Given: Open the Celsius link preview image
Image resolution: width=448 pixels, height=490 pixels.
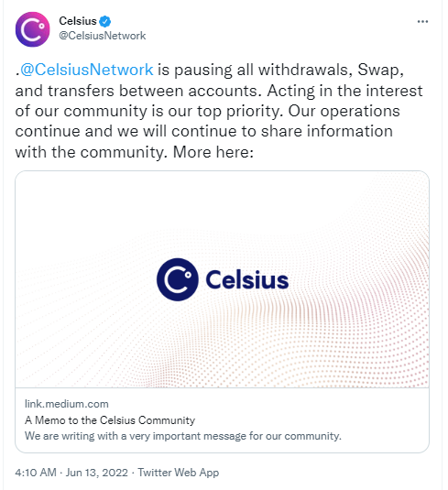Looking at the screenshot, I should [222, 279].
